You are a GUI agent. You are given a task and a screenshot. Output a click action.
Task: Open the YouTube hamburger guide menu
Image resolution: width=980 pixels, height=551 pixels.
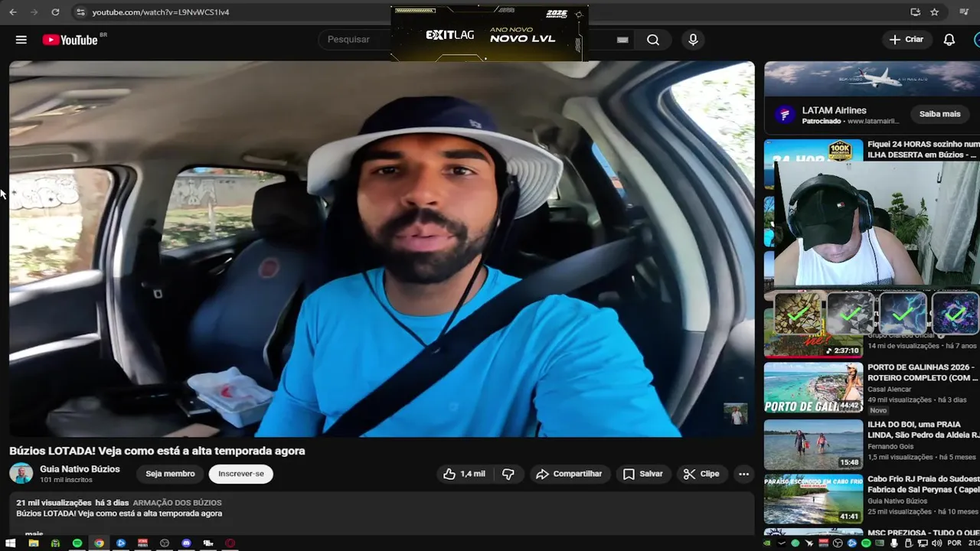[x=21, y=40]
